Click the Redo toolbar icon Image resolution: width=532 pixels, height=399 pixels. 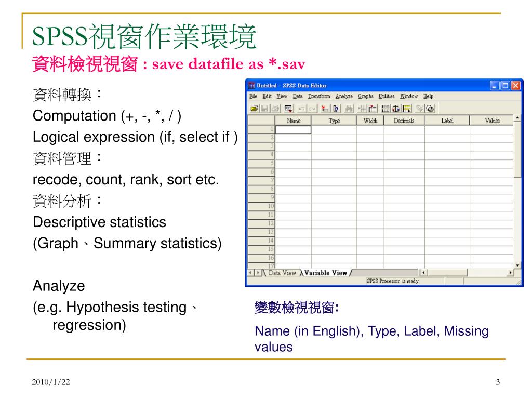(312, 109)
